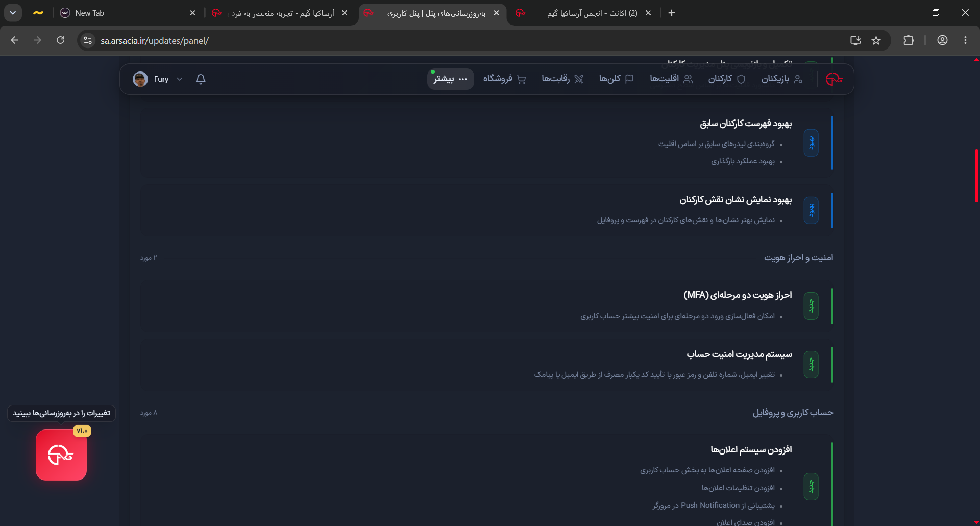Open رقابت‌ها (Competitions) nav item
This screenshot has height=526, width=980.
point(562,79)
